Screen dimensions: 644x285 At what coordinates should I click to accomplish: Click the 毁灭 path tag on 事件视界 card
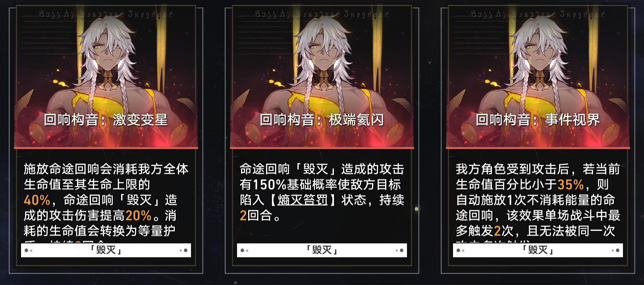tap(538, 250)
